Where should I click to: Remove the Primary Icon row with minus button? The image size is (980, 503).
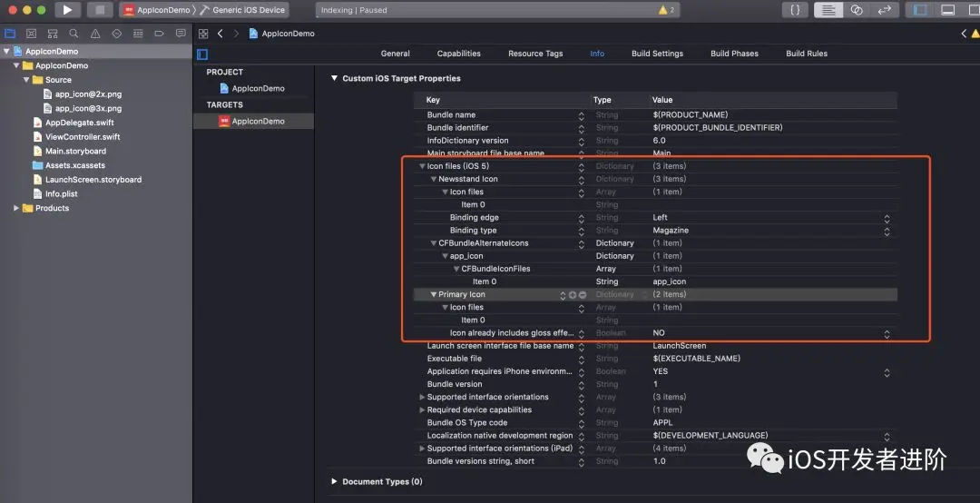[x=583, y=295]
